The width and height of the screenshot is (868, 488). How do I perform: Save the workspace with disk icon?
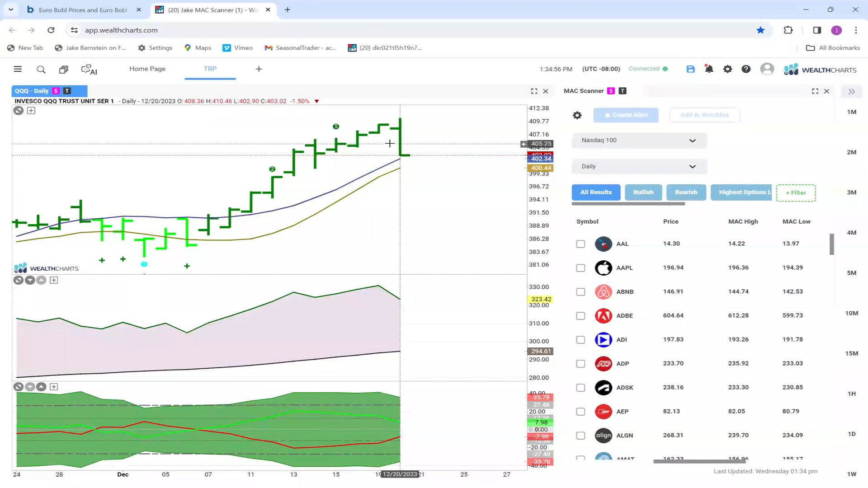coord(690,69)
